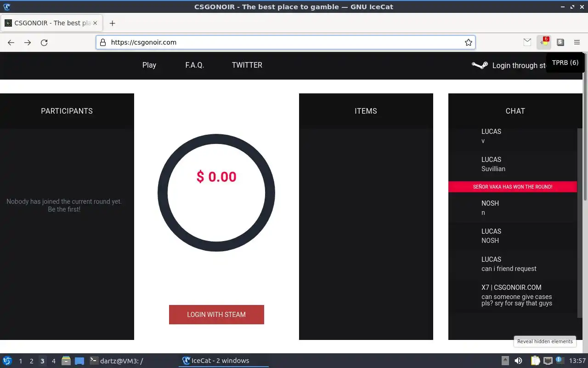This screenshot has width=588, height=368.
Task: Click the padlock site security icon
Action: pyautogui.click(x=103, y=42)
